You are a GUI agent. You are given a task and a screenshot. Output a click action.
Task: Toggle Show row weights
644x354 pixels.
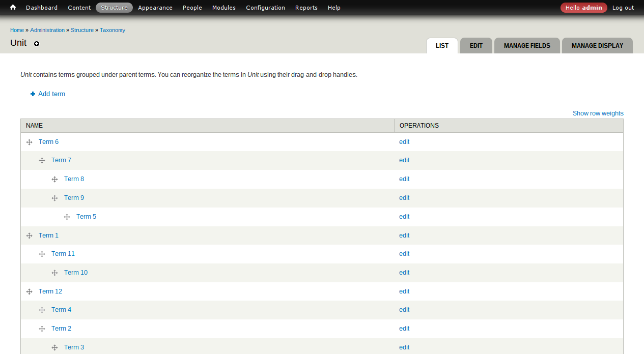(x=598, y=113)
